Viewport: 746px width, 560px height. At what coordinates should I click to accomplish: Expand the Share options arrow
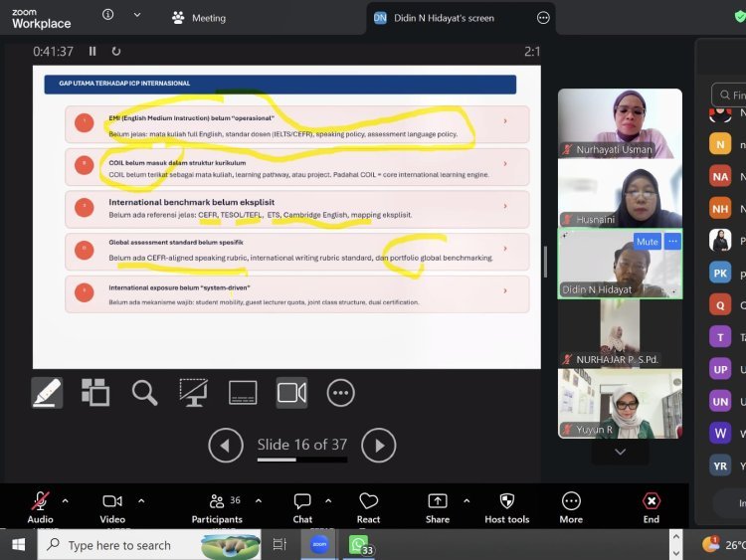466,500
